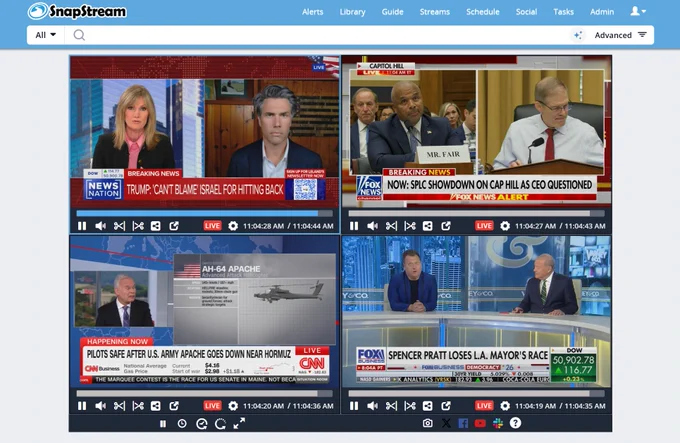Go to the Streams page
680x443 pixels.
pos(435,12)
